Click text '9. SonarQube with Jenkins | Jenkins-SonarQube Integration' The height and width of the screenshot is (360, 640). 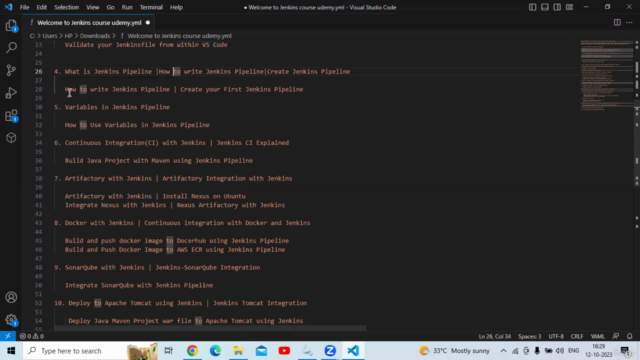tap(157, 267)
